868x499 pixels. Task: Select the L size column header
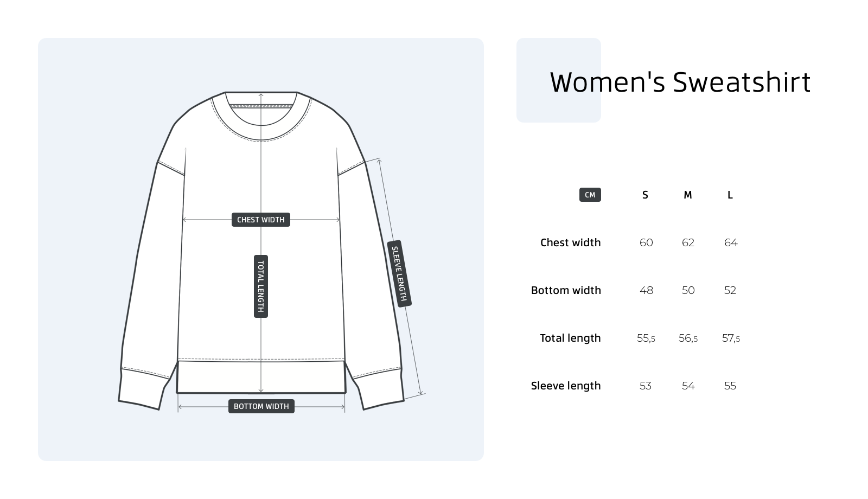(x=730, y=195)
